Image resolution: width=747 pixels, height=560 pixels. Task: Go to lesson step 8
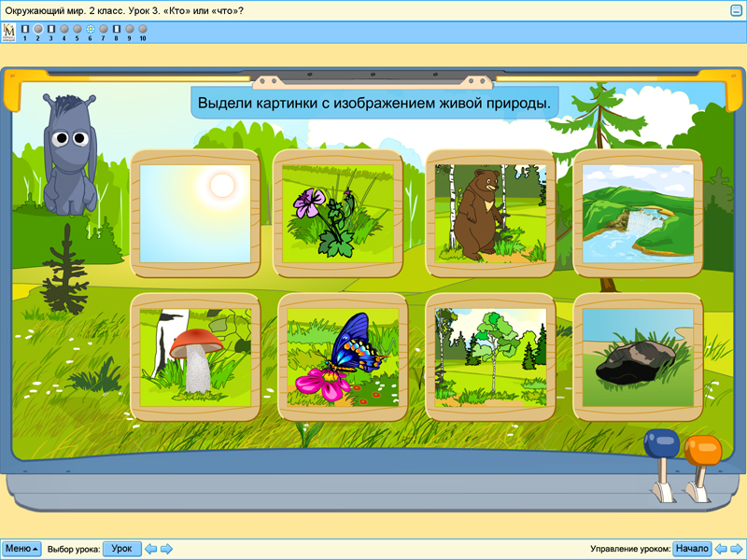tap(116, 29)
